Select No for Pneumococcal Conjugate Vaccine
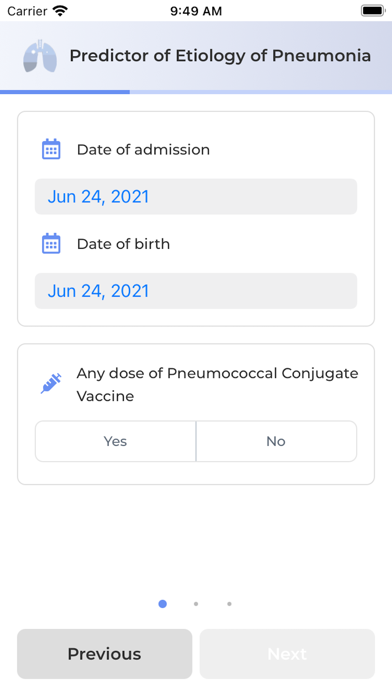Viewport: 392px width, 696px height. coord(276,441)
